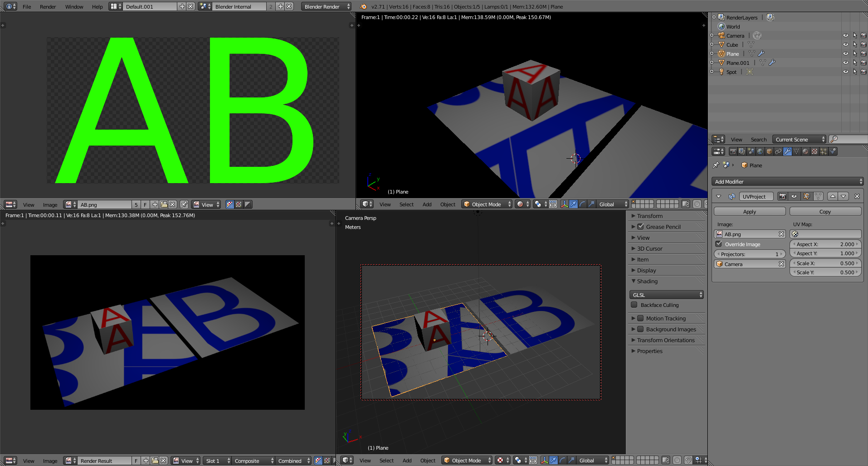Open the Material properties tab
Screen dimensions: 868x466
805,151
